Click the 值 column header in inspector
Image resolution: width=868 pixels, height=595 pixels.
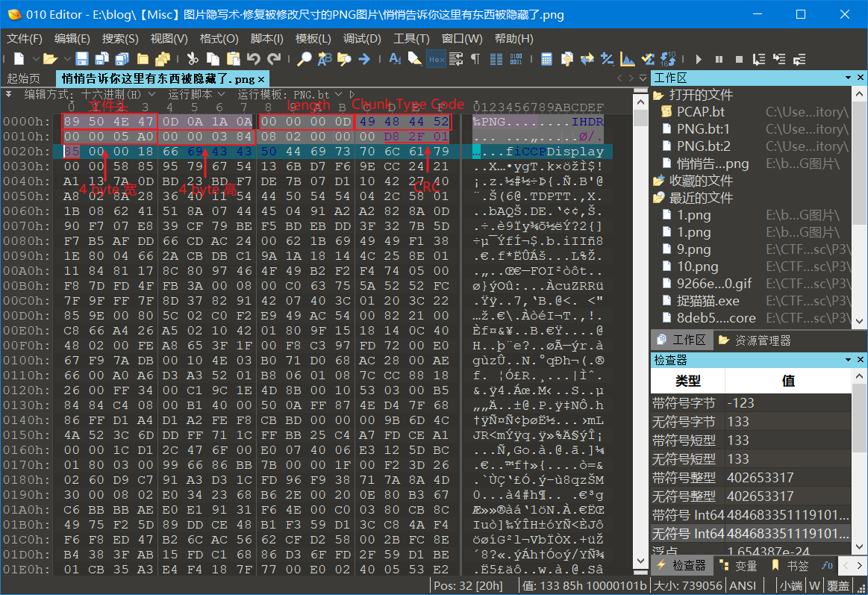(x=788, y=381)
